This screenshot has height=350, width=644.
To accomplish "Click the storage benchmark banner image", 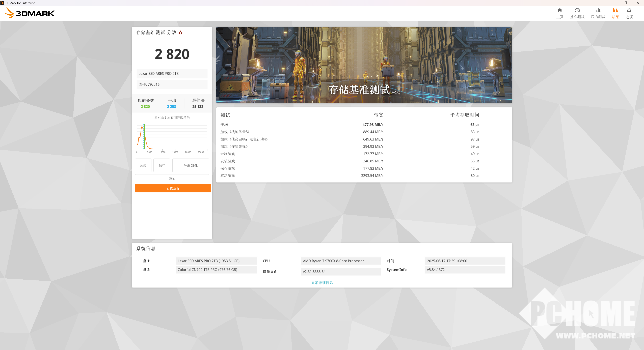I will 364,65.
